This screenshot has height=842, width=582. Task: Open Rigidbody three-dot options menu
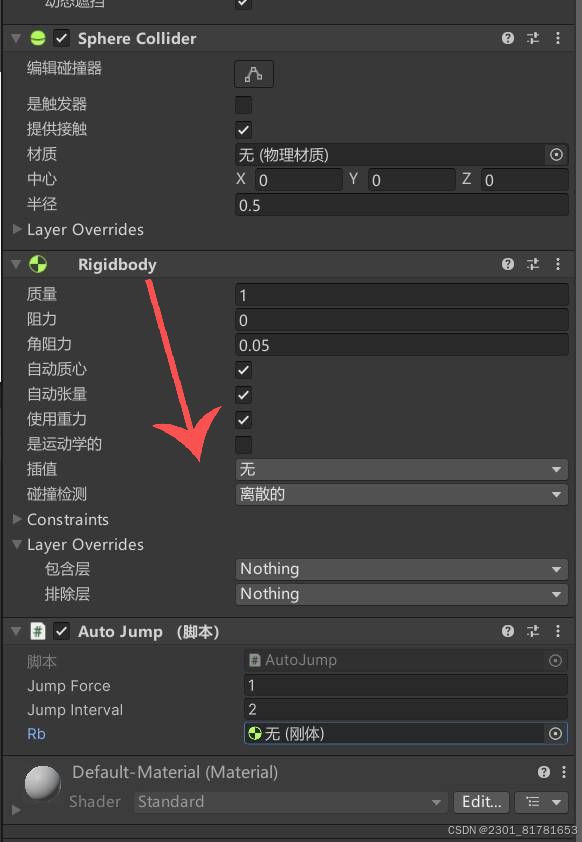click(558, 264)
